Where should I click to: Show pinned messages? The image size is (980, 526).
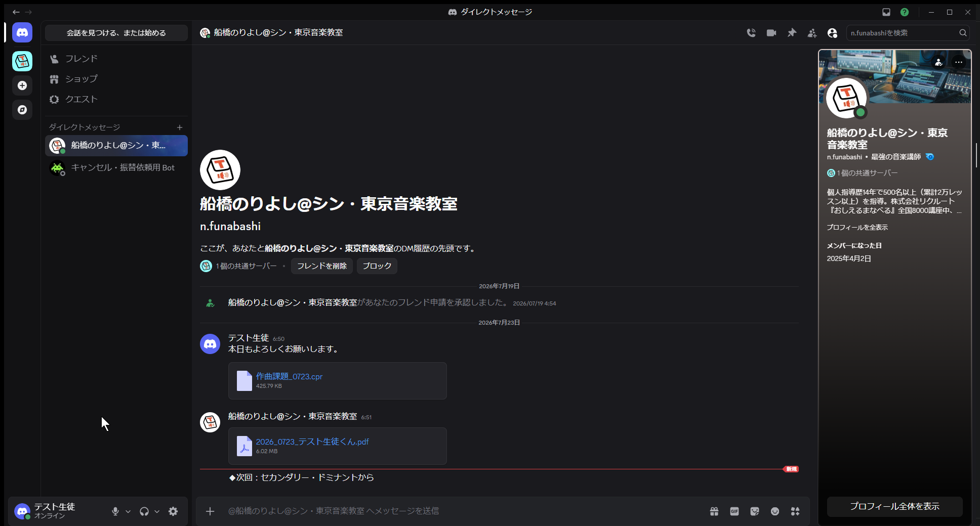792,33
